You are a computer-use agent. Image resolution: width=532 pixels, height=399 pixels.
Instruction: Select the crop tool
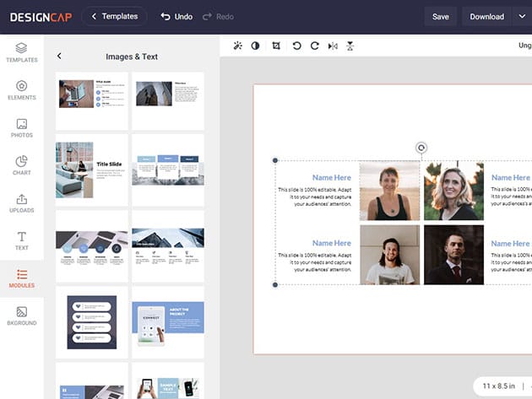(x=276, y=46)
